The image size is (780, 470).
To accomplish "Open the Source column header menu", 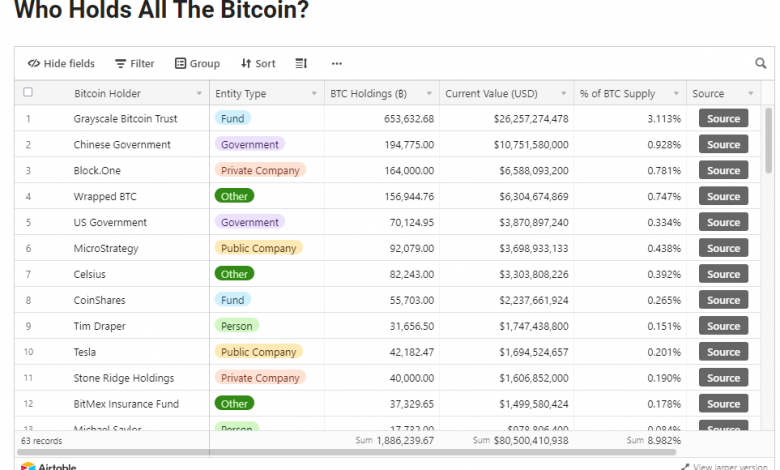I will point(750,94).
